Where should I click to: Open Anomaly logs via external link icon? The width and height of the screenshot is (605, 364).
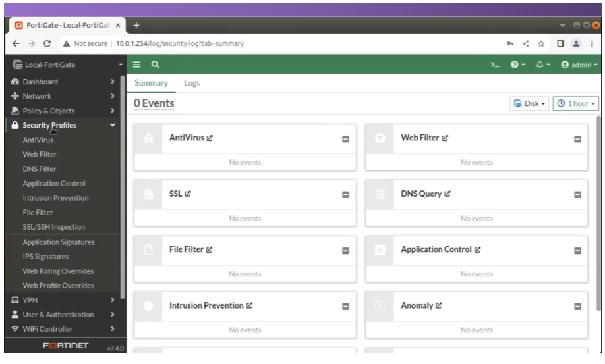click(438, 305)
